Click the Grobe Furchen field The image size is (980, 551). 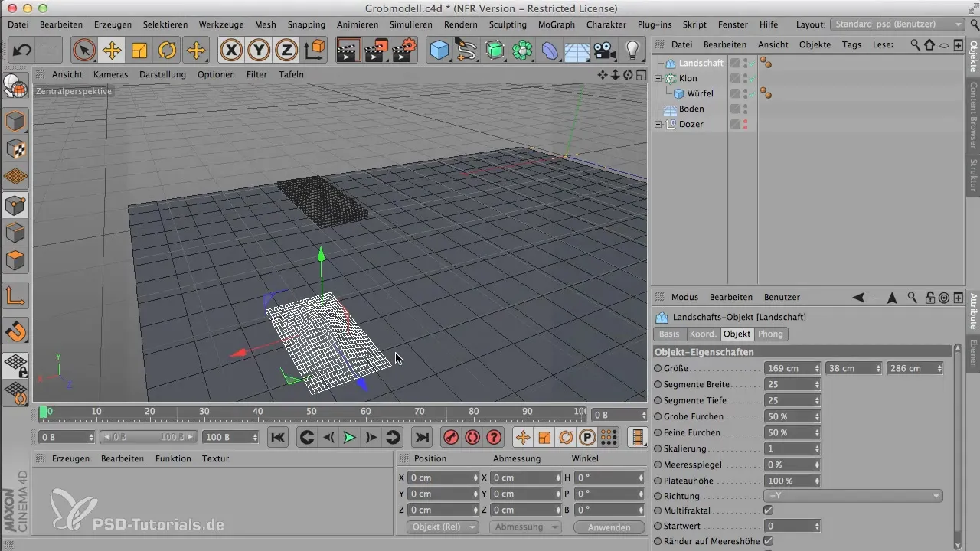pyautogui.click(x=792, y=416)
